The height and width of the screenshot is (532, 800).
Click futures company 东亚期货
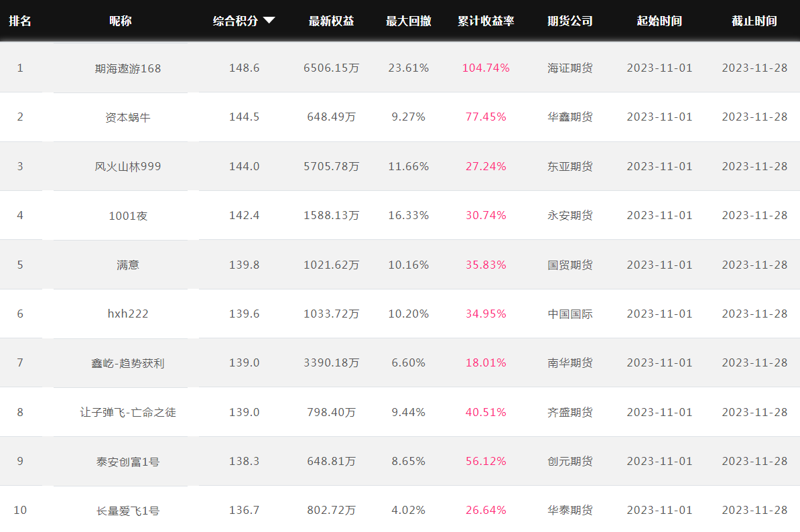coord(570,166)
